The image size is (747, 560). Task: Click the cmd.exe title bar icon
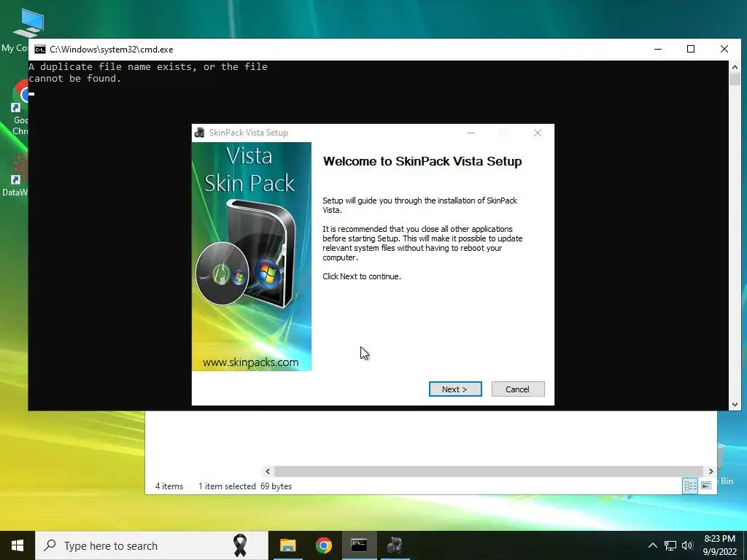point(40,50)
